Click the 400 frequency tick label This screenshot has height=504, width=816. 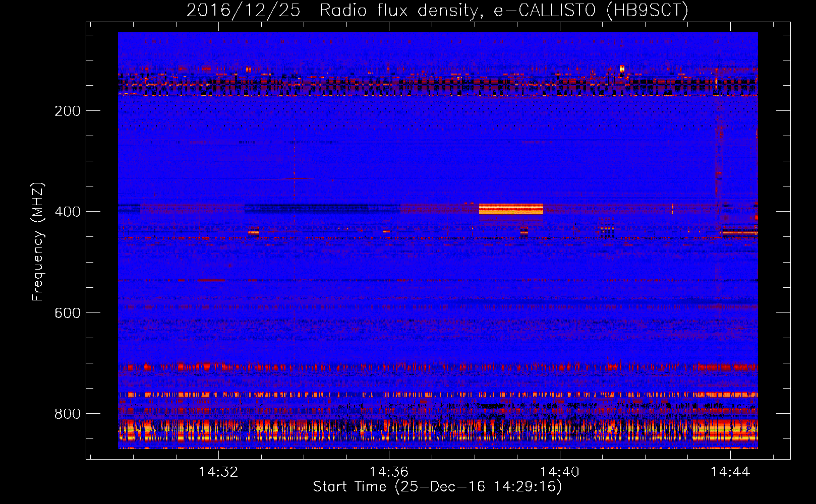tap(68, 212)
